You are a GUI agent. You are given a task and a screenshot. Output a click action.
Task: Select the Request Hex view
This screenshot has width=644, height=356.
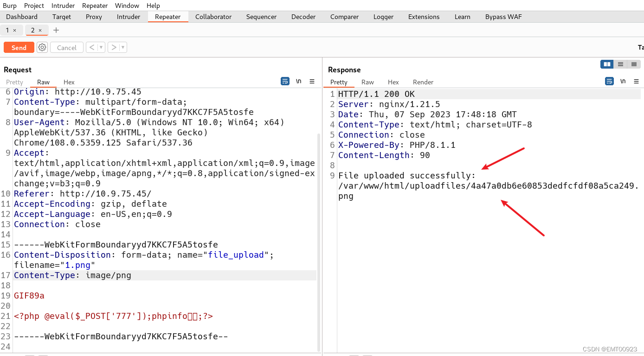pyautogui.click(x=69, y=82)
